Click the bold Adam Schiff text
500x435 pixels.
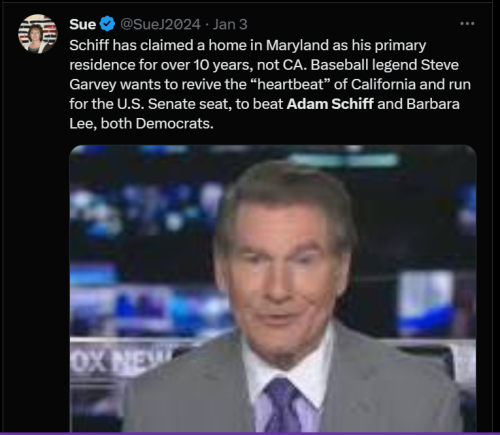[330, 104]
